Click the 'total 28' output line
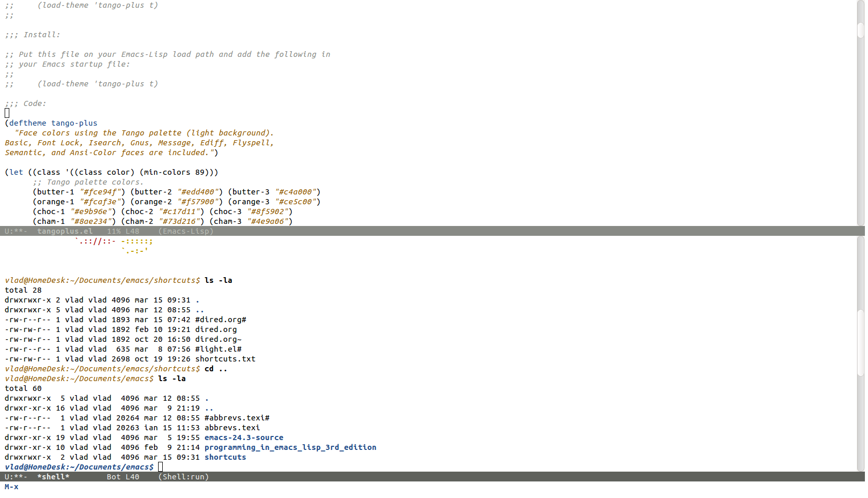 pyautogui.click(x=23, y=290)
